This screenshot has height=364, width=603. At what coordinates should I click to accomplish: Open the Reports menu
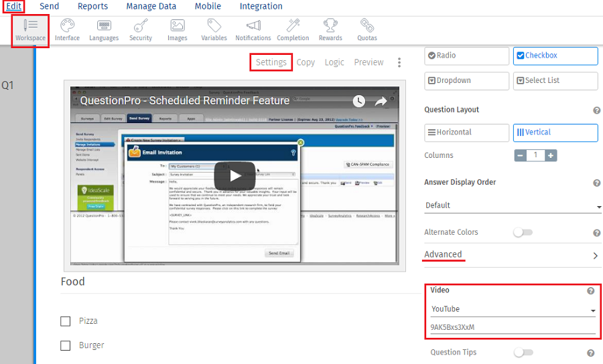tap(92, 6)
